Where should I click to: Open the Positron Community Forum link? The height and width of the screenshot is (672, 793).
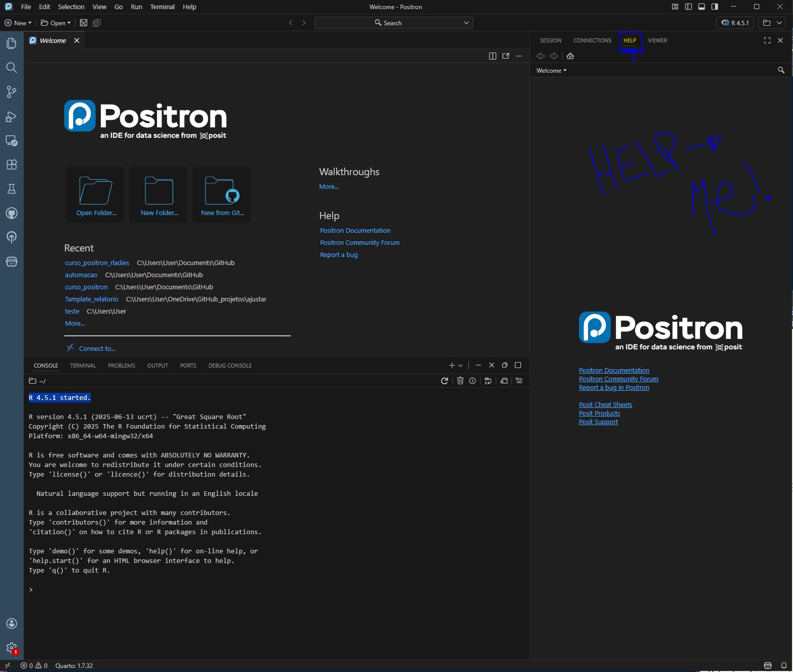(x=359, y=242)
